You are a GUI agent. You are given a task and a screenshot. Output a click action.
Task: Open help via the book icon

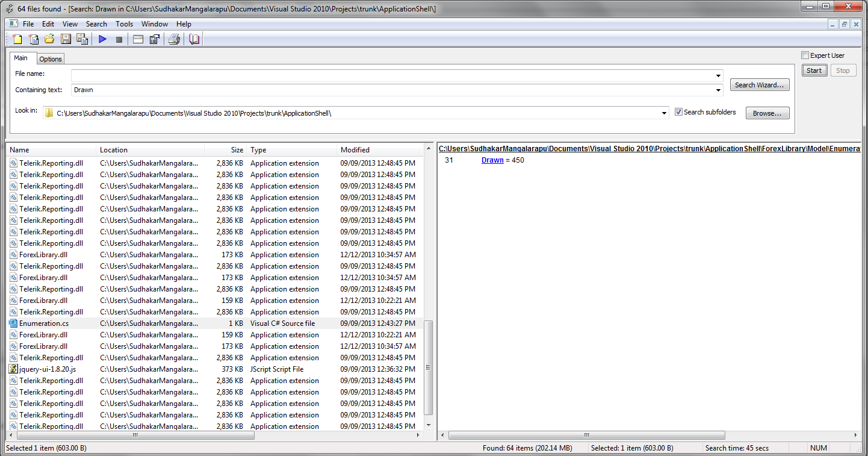pyautogui.click(x=194, y=39)
